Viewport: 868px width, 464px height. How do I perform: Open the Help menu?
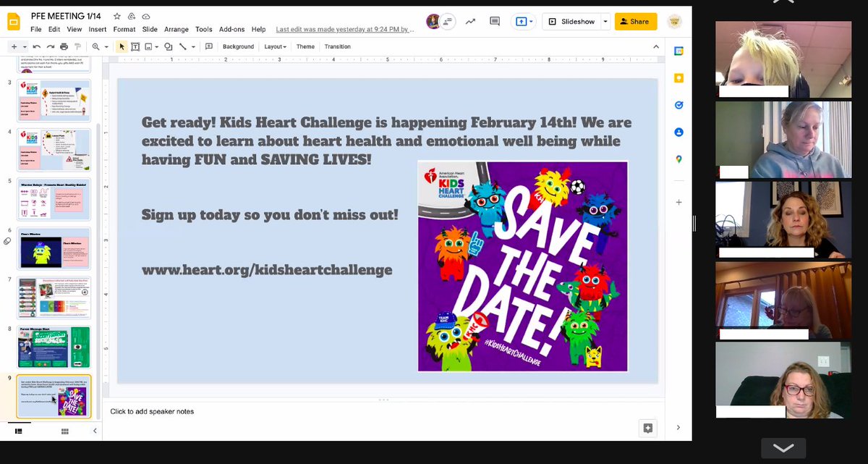point(258,30)
